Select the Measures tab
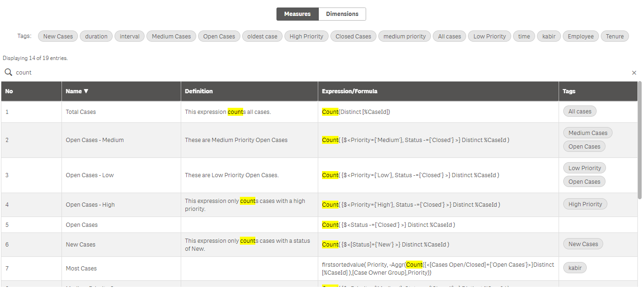This screenshot has height=307, width=644. click(298, 14)
